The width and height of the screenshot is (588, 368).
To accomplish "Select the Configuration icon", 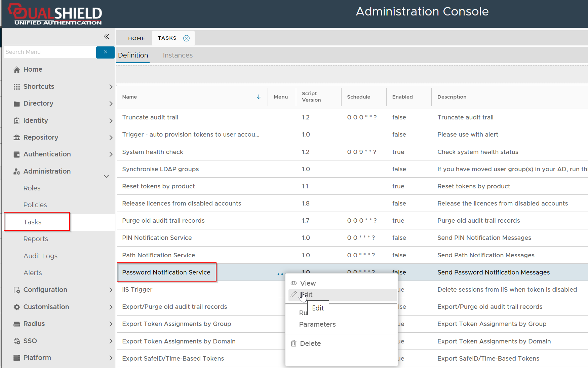I will pyautogui.click(x=16, y=290).
